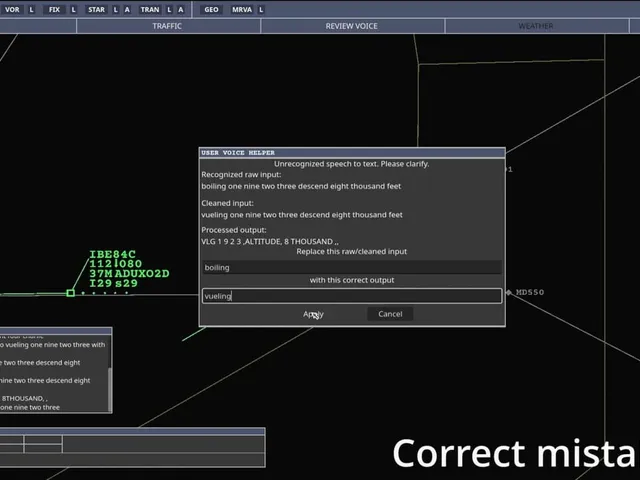Focus the raw input field containing 'boiling'

(352, 267)
